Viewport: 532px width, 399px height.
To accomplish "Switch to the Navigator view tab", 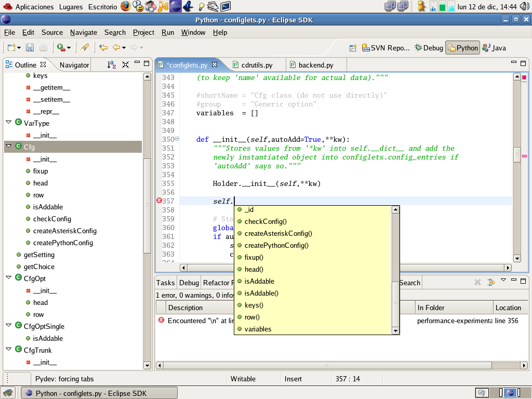I will pyautogui.click(x=74, y=65).
